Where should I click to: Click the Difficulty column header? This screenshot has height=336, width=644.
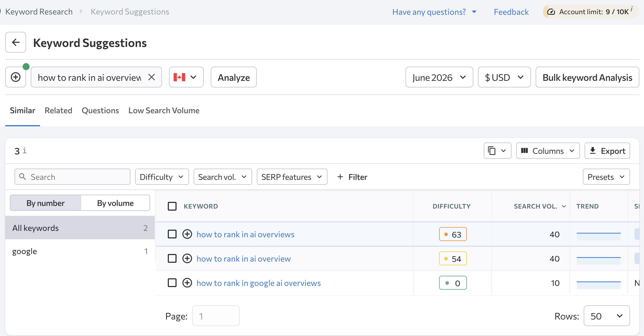[451, 206]
